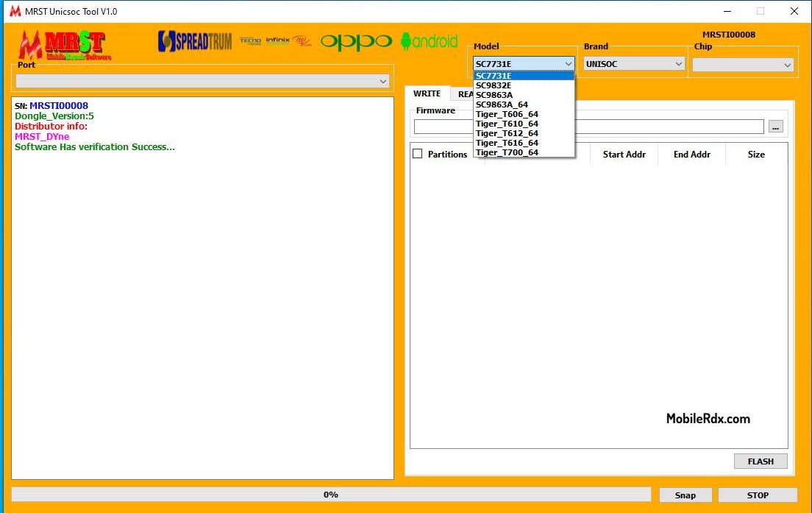This screenshot has width=812, height=513.
Task: Click Software Has verification Success log line
Action: pos(95,147)
